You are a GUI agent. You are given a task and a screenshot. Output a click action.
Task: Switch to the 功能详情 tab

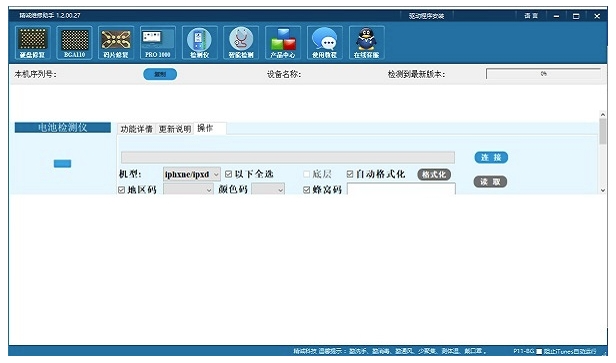[136, 129]
